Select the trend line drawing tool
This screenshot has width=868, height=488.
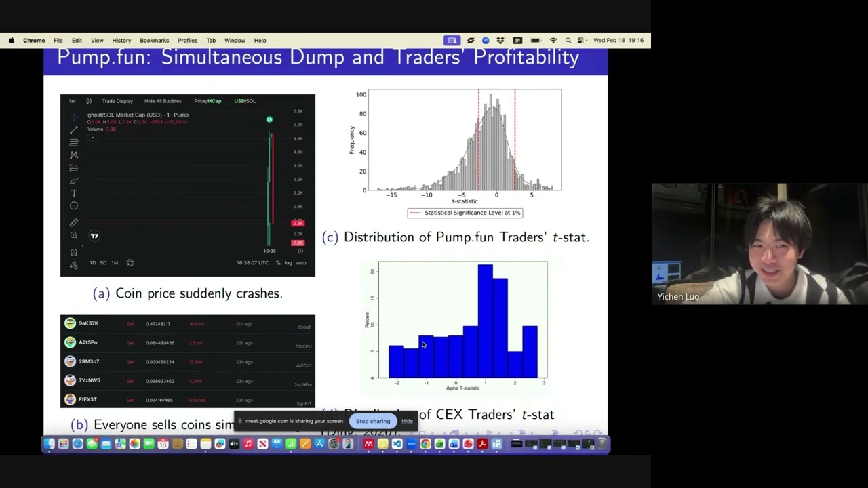click(x=74, y=129)
